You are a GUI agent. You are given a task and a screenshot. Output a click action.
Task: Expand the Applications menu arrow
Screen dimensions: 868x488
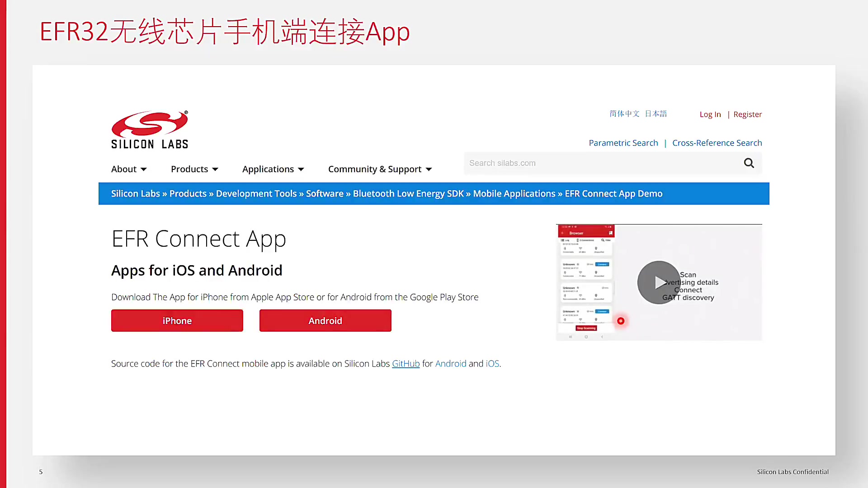click(301, 169)
